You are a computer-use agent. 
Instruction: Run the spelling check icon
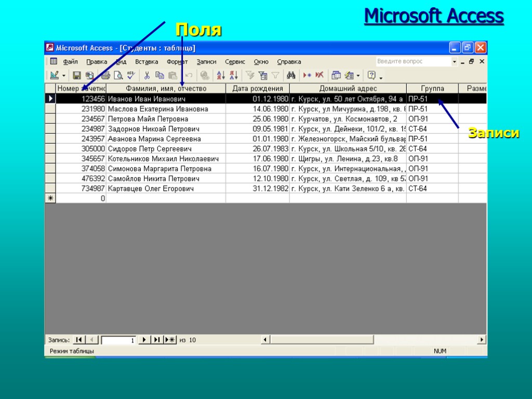pyautogui.click(x=131, y=75)
